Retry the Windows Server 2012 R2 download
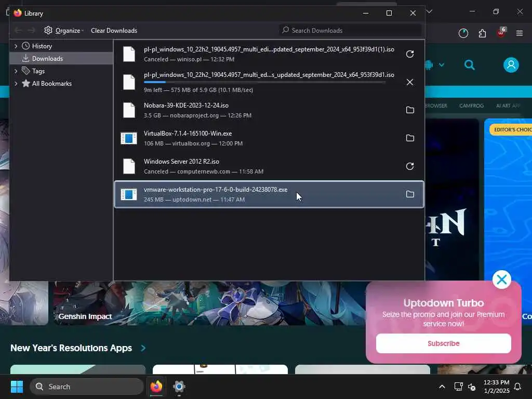532x399 pixels. (x=410, y=166)
